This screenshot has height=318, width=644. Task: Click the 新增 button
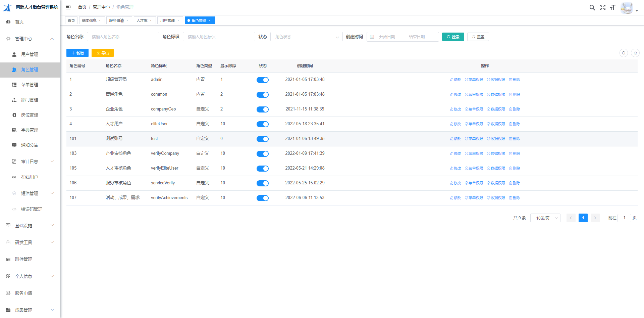77,53
